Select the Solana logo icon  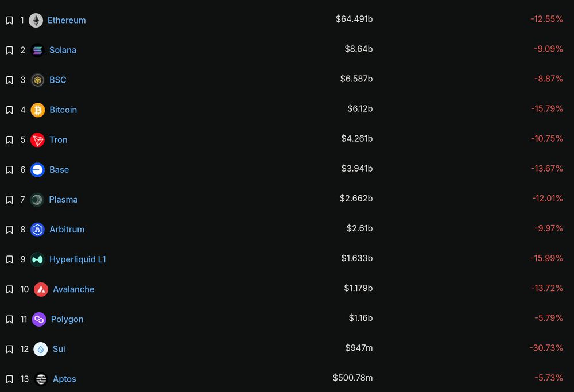pos(37,50)
